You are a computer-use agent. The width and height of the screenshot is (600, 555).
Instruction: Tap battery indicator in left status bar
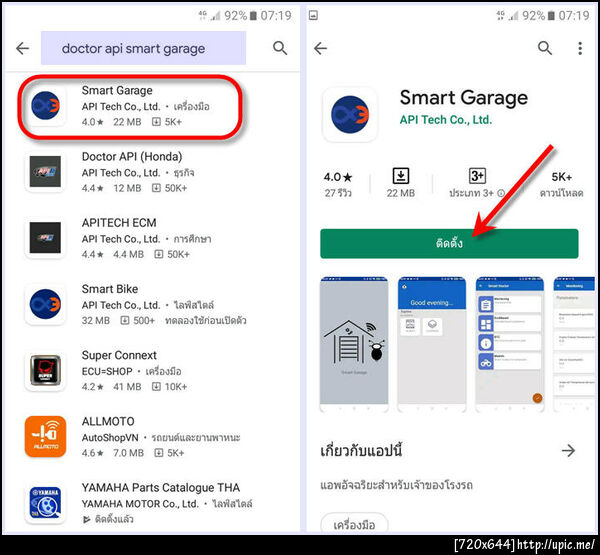(x=253, y=16)
